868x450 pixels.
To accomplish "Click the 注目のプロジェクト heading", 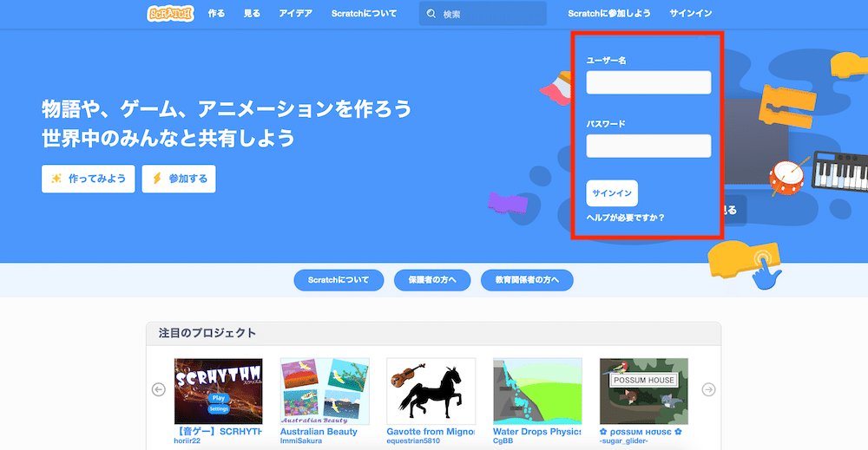I will pyautogui.click(x=207, y=333).
